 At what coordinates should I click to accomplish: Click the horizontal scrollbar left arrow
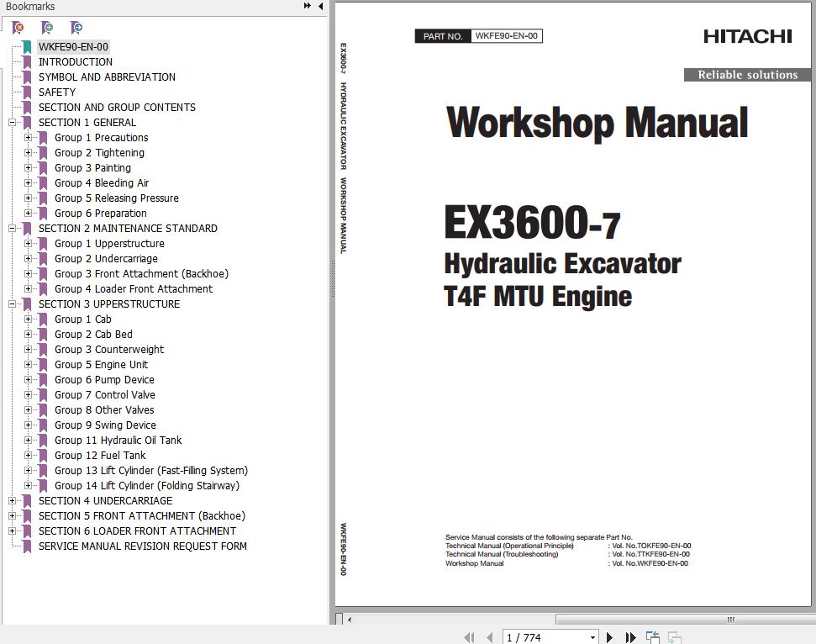(350, 620)
